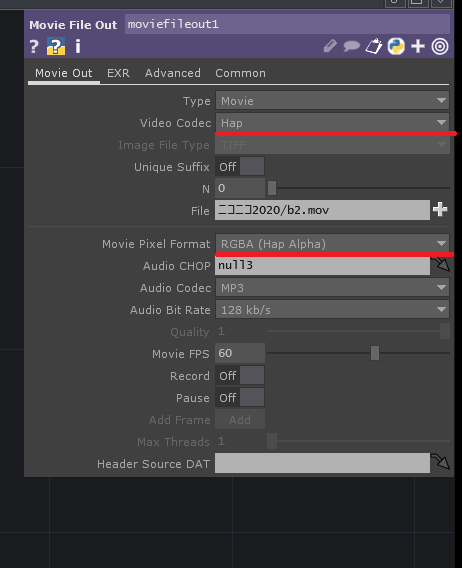Expand Movie Pixel Format dropdown
This screenshot has width=463, height=568.
click(x=332, y=244)
